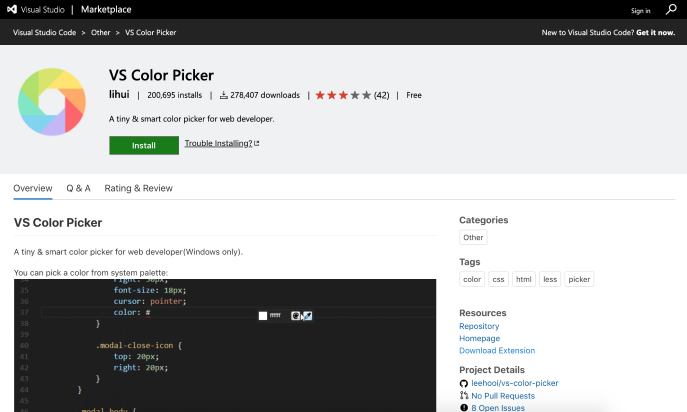Click the Visual Studio logo icon

pyautogui.click(x=12, y=9)
